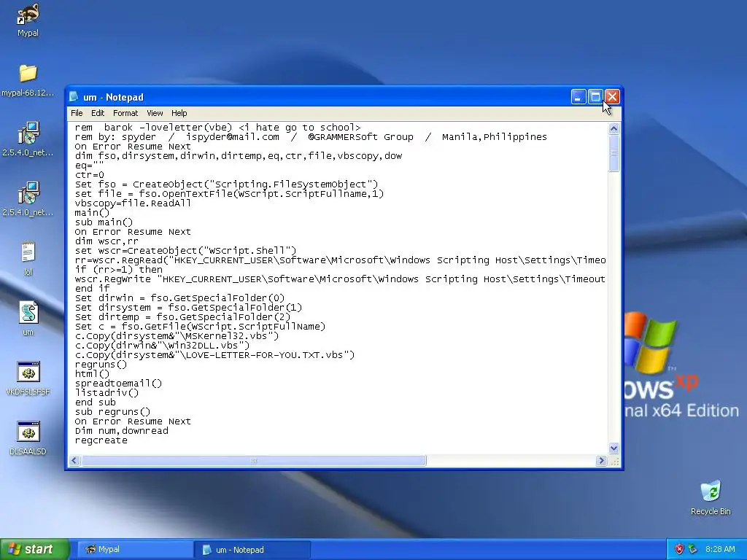This screenshot has height=560, width=747.
Task: Click 'vbscopy=file.ReadAll' line
Action: pos(133,203)
